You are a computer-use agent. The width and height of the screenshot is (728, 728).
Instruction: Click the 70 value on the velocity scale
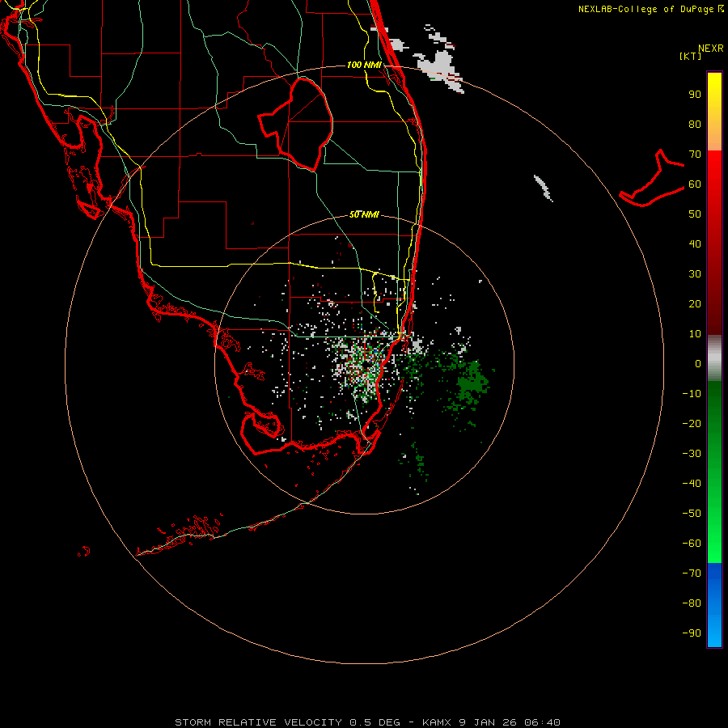tap(695, 154)
